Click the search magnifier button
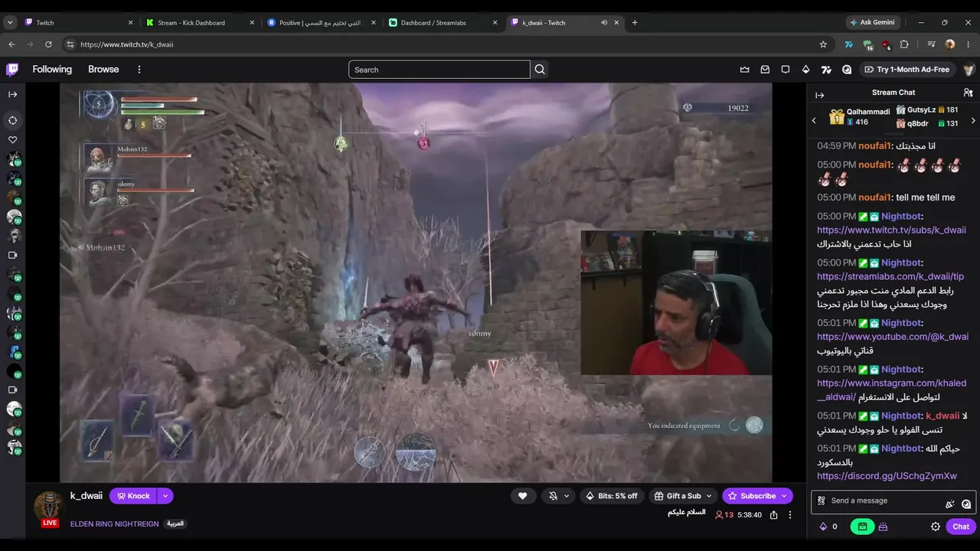The width and height of the screenshot is (980, 551). pos(540,70)
